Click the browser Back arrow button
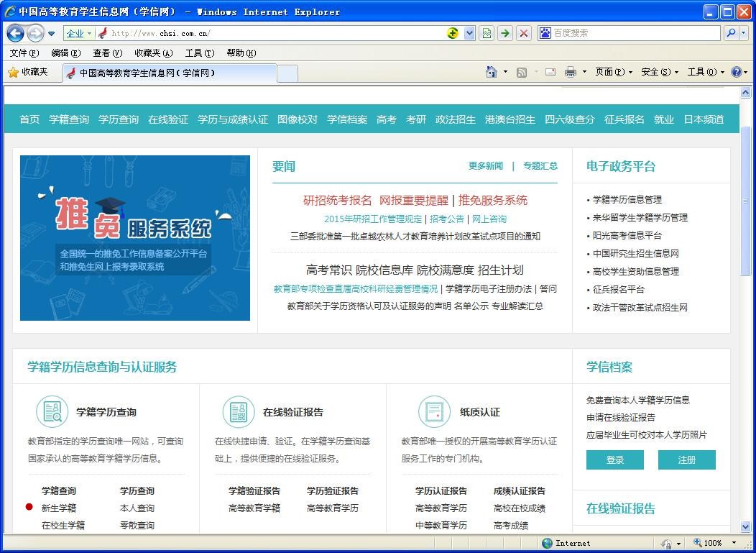Screen dimensions: 756x553 tap(15, 33)
